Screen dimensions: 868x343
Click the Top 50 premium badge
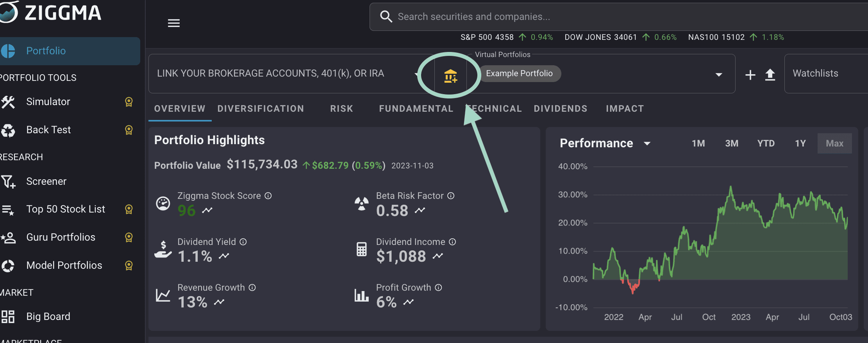pos(129,209)
